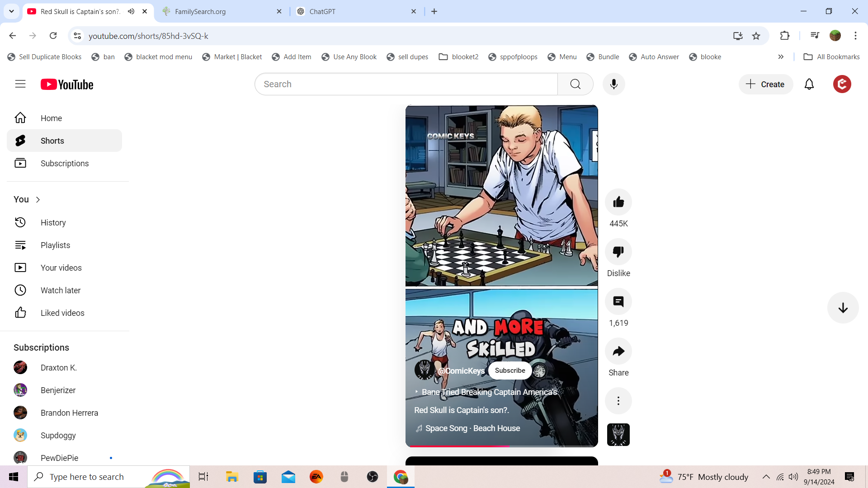Seek on the Short's red progress bar

pyautogui.click(x=501, y=446)
